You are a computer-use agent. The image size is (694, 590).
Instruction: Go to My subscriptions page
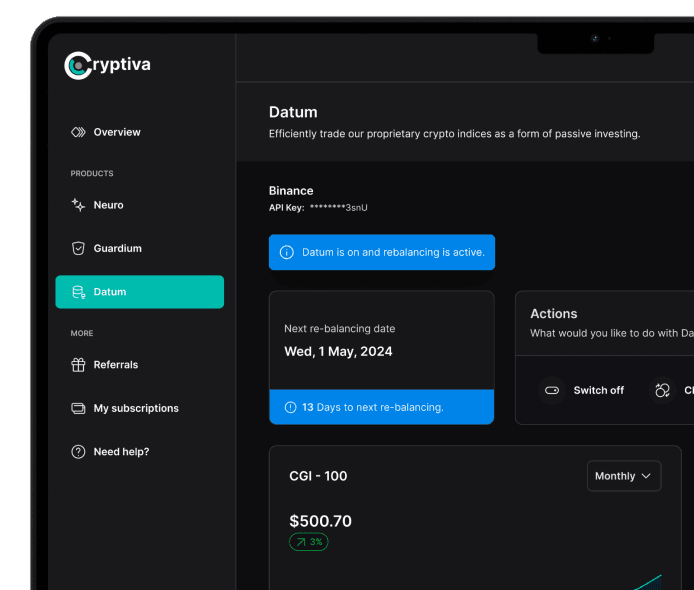(136, 408)
